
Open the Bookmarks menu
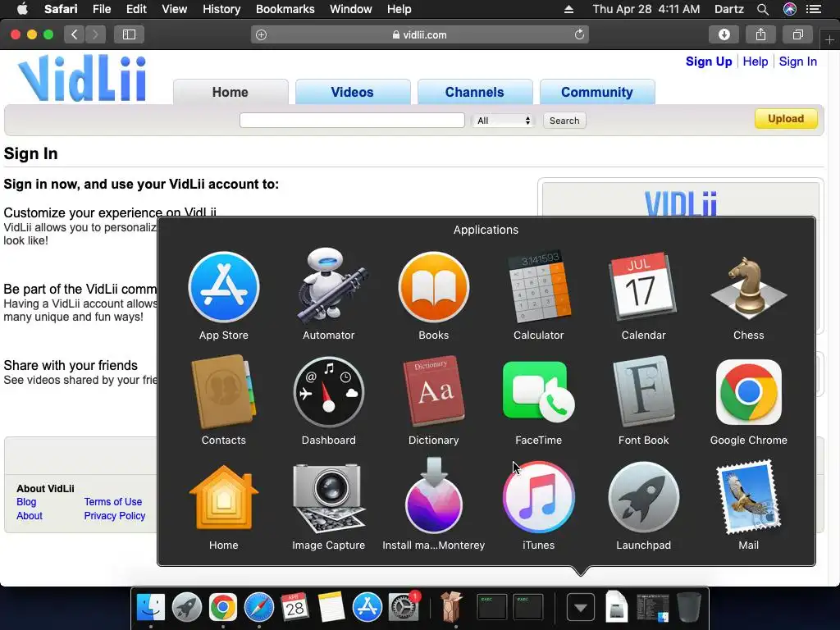click(x=285, y=9)
